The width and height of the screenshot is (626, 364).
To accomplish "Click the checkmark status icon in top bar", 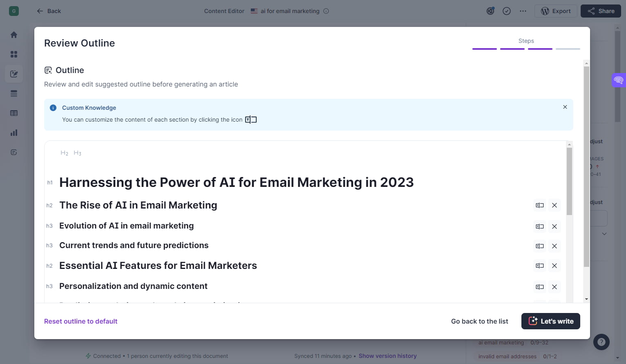I will 507,11.
